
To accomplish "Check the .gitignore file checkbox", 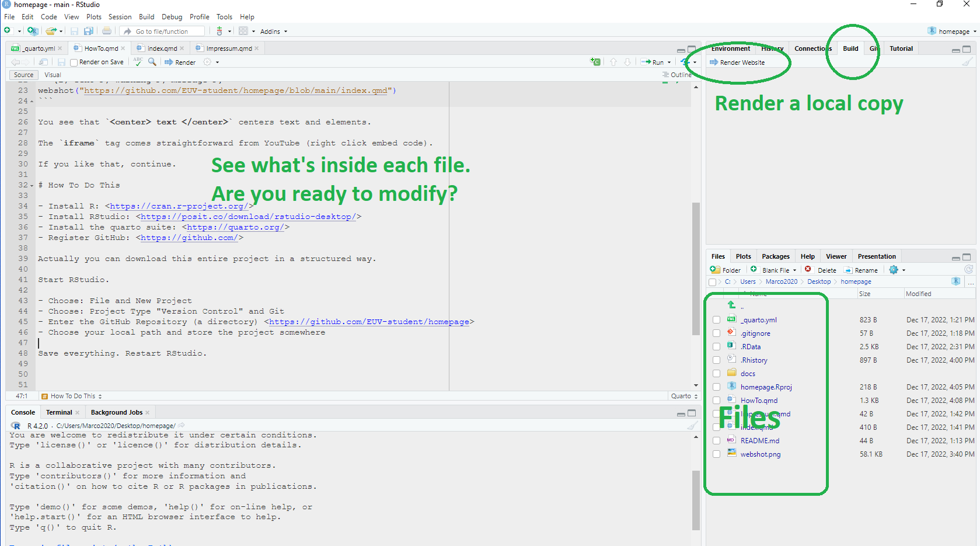I will pyautogui.click(x=716, y=333).
